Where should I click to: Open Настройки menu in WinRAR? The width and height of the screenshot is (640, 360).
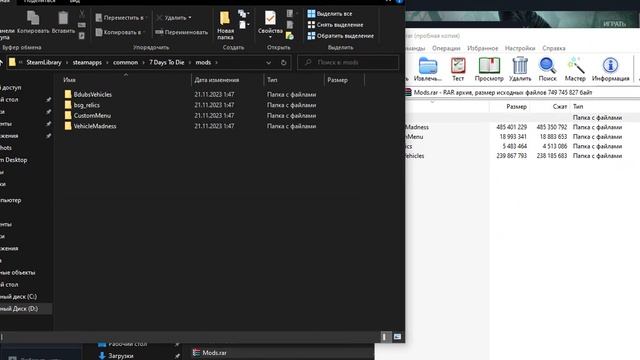click(x=520, y=48)
